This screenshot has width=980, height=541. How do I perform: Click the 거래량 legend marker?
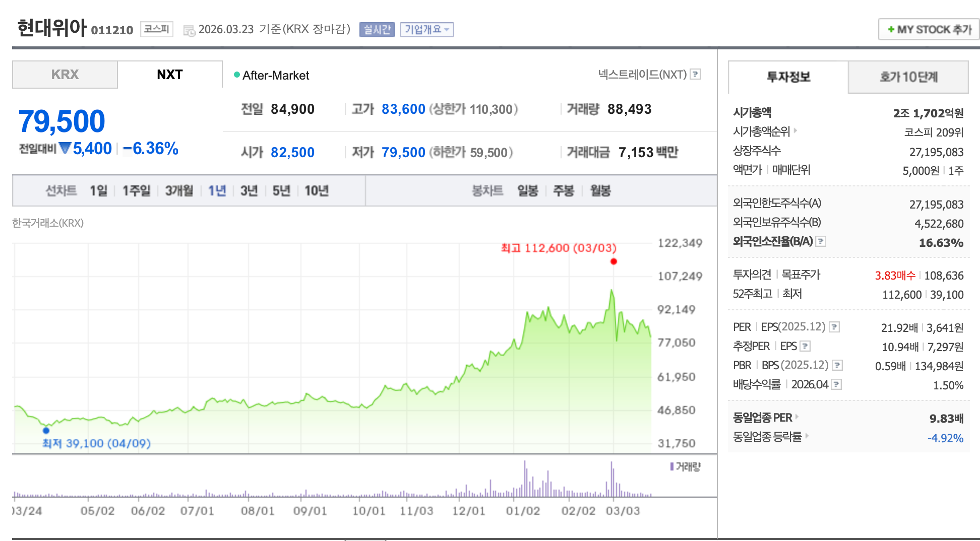pyautogui.click(x=671, y=466)
